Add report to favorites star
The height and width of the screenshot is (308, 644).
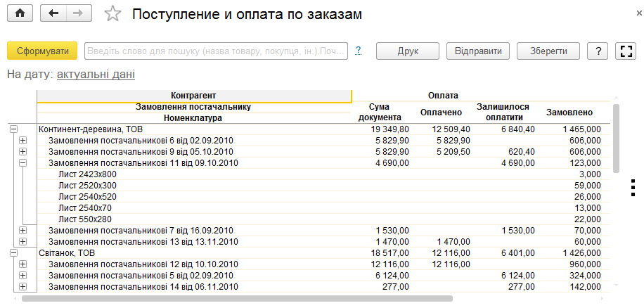coord(112,14)
